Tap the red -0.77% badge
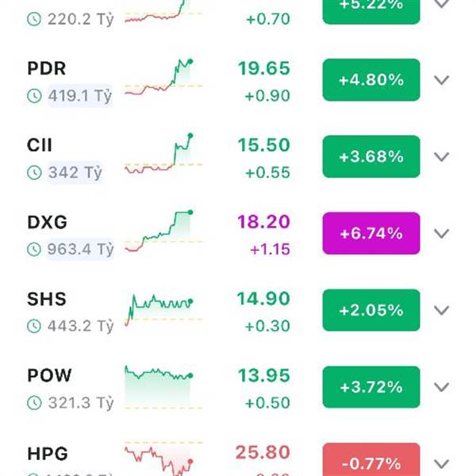Image resolution: width=476 pixels, height=476 pixels. [371, 459]
